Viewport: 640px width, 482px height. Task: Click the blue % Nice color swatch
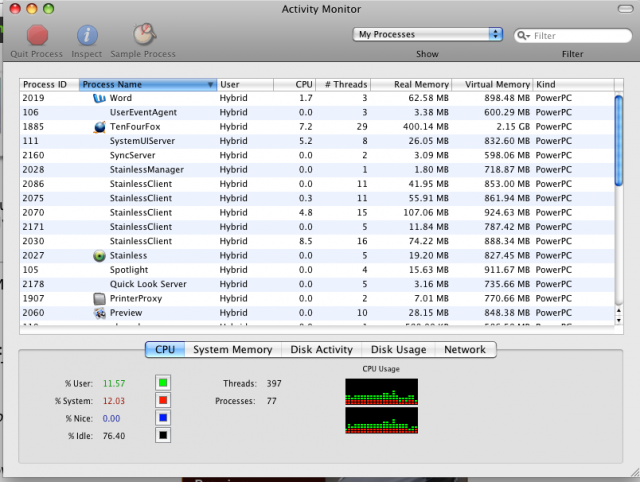tap(163, 418)
